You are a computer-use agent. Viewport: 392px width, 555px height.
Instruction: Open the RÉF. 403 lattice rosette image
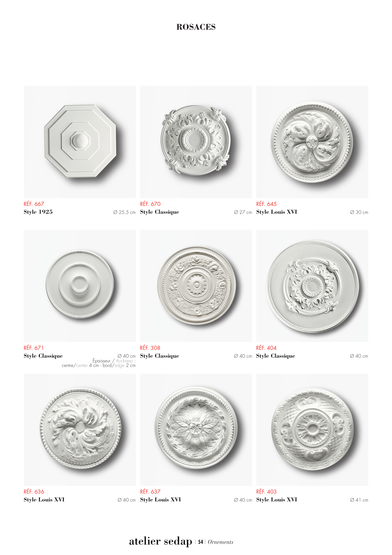(x=312, y=430)
